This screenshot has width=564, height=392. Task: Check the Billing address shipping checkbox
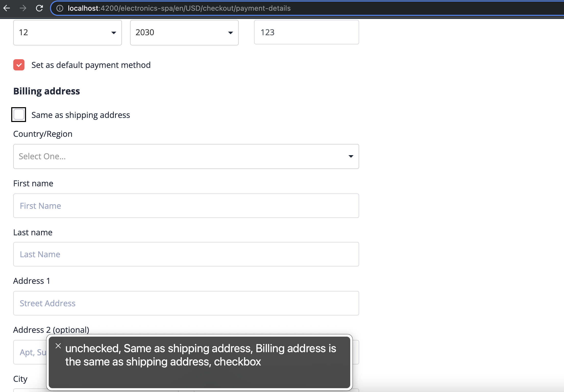pyautogui.click(x=18, y=115)
